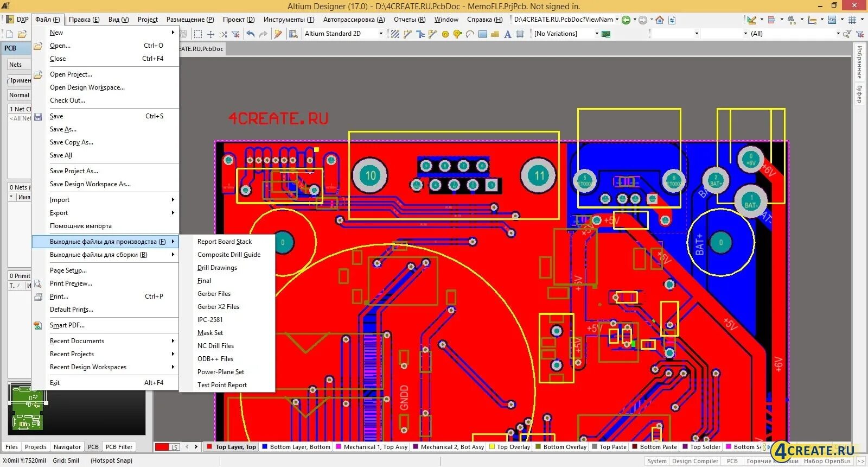This screenshot has height=467, width=868.
Task: Open the Projects panel tab
Action: [36, 447]
